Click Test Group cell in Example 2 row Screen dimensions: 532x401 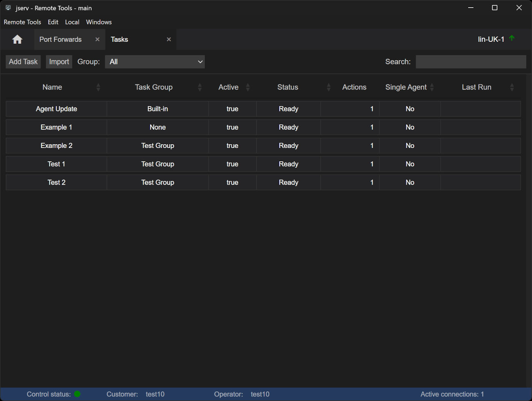coord(158,146)
